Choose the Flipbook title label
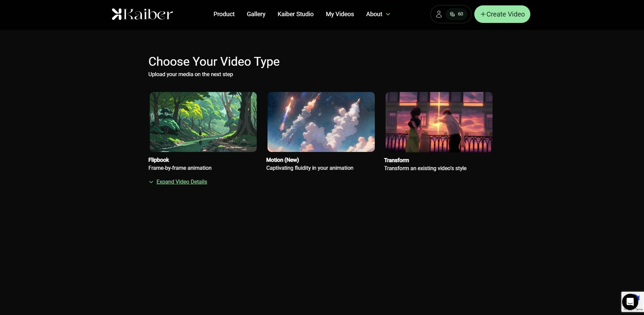Viewport: 644px width, 315px height. point(159,160)
